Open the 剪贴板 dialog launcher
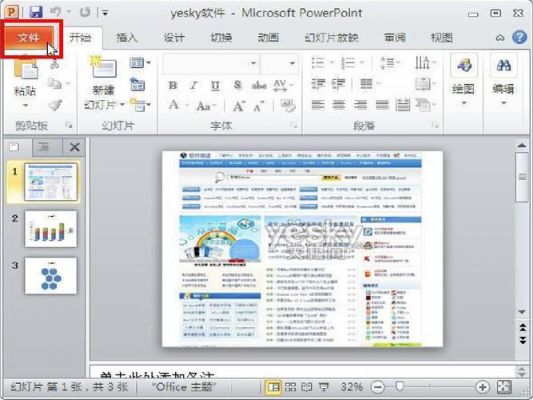The height and width of the screenshot is (400, 533). 69,125
